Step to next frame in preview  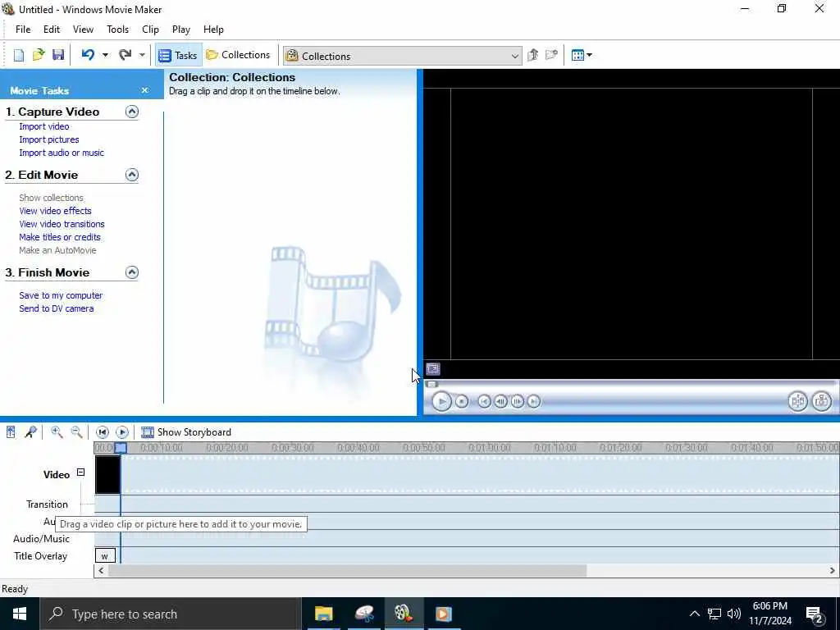[x=518, y=401]
